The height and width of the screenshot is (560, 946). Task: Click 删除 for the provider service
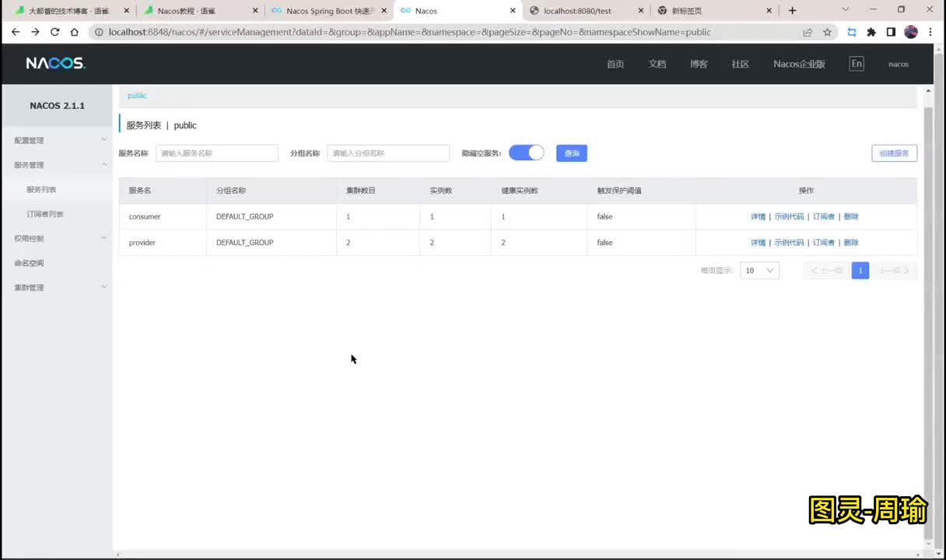click(851, 243)
